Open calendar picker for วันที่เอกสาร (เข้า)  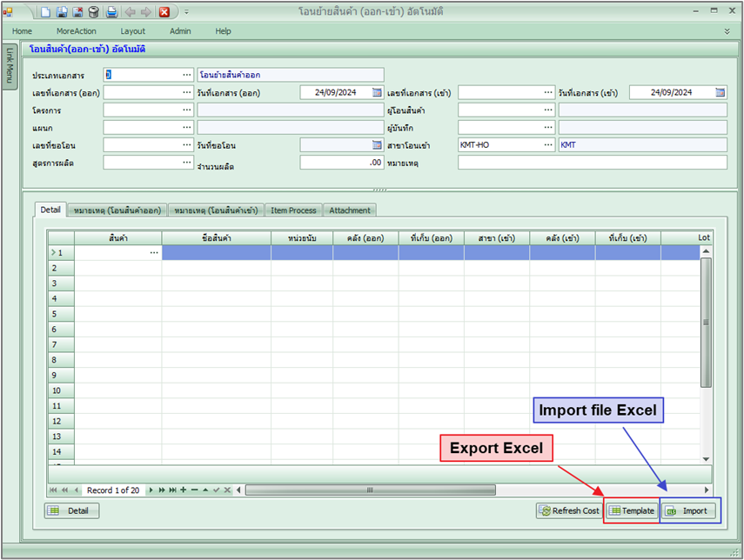click(x=721, y=92)
